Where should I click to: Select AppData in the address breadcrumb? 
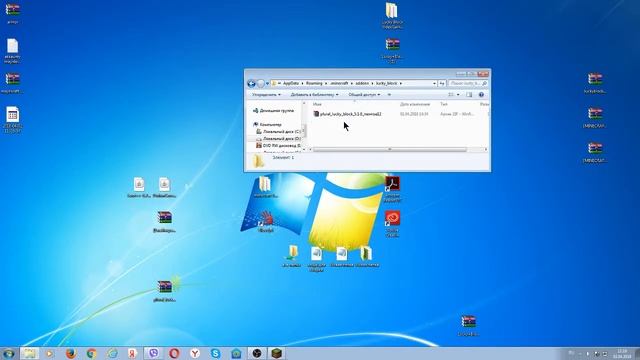(291, 83)
